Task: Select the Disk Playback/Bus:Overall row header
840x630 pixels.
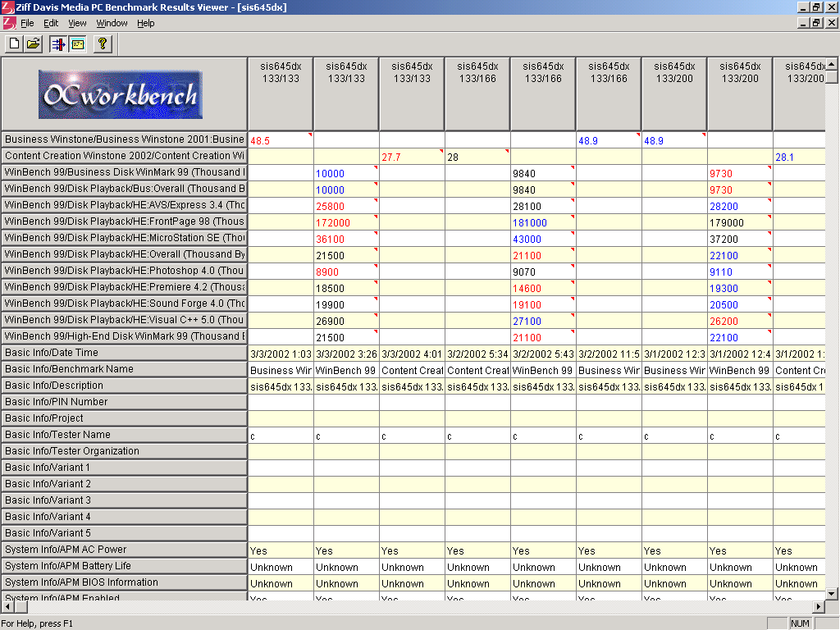Action: (x=125, y=189)
